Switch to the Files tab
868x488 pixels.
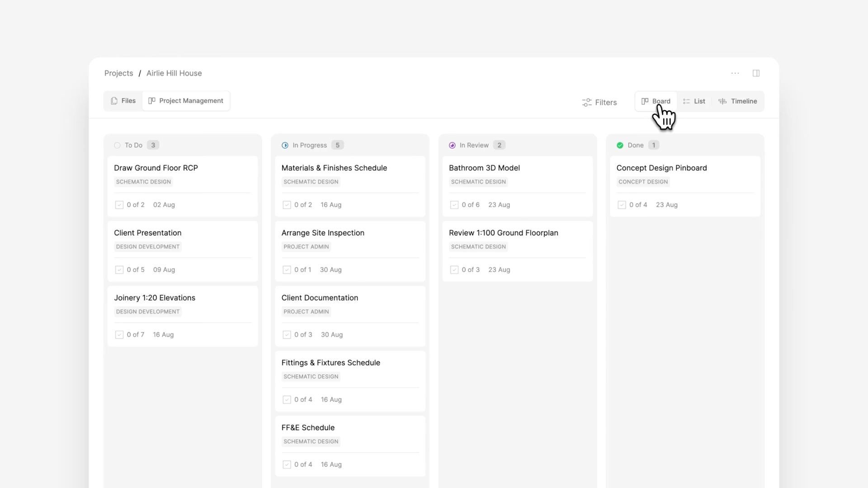coord(123,100)
